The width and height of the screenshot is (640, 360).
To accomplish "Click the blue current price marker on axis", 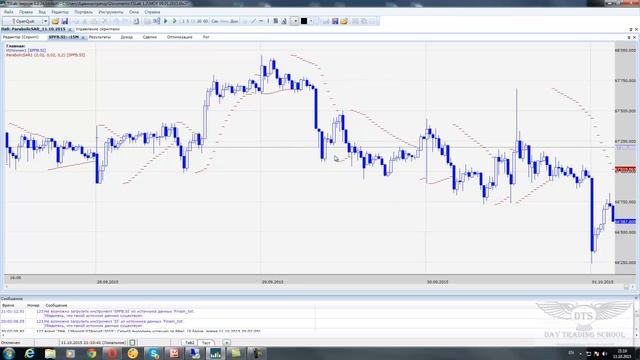I will click(x=625, y=221).
